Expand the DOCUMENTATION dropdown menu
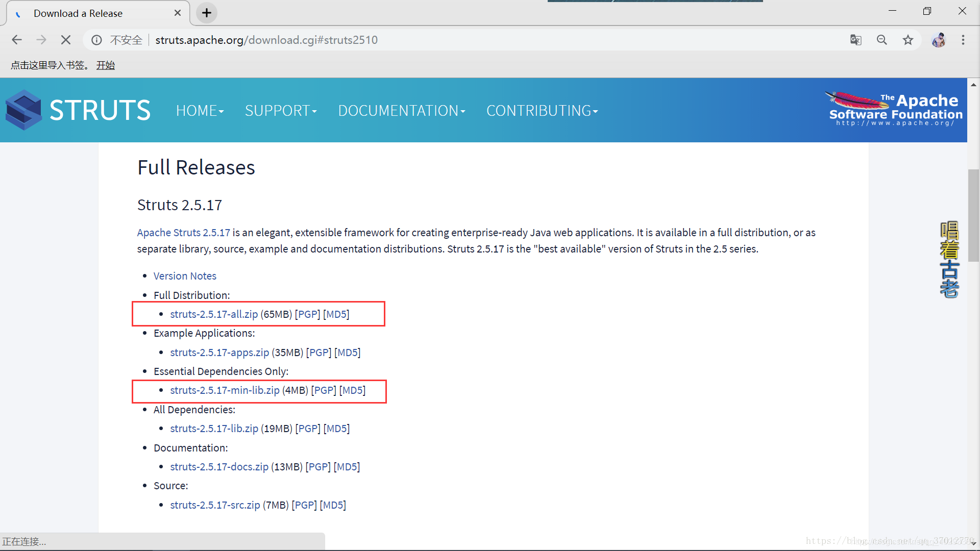Screen dimensions: 980x551 coord(402,111)
